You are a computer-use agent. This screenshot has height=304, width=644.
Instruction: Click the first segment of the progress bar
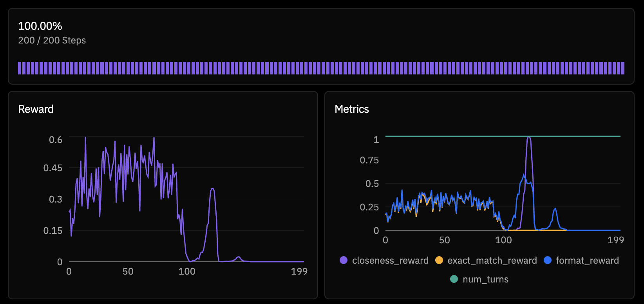click(20, 68)
